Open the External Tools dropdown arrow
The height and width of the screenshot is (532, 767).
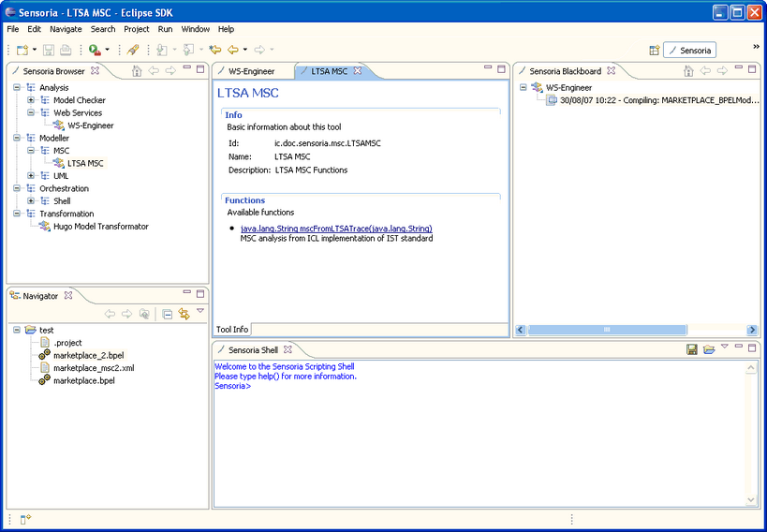point(107,50)
